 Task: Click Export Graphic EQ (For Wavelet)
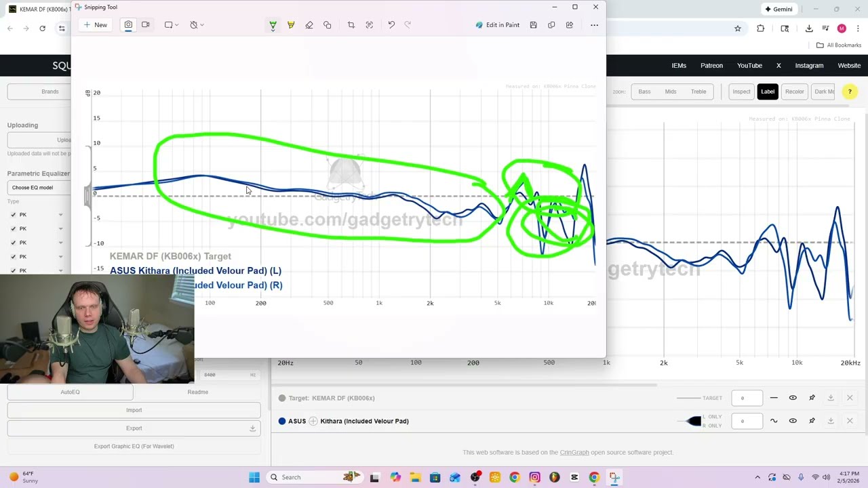[x=134, y=446]
